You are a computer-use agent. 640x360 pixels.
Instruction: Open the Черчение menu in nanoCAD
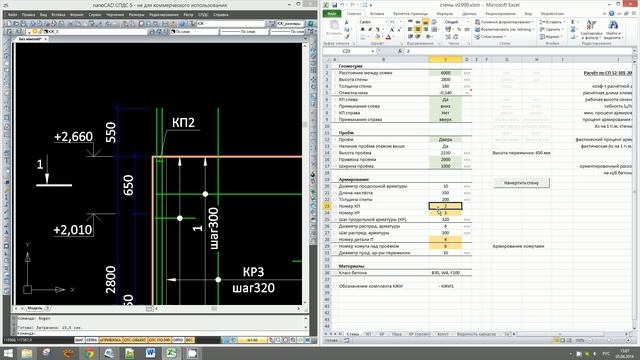tap(115, 15)
